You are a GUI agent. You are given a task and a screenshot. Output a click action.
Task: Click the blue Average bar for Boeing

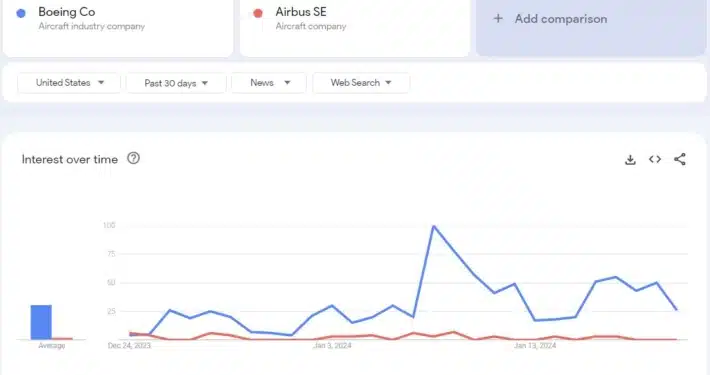tap(41, 322)
